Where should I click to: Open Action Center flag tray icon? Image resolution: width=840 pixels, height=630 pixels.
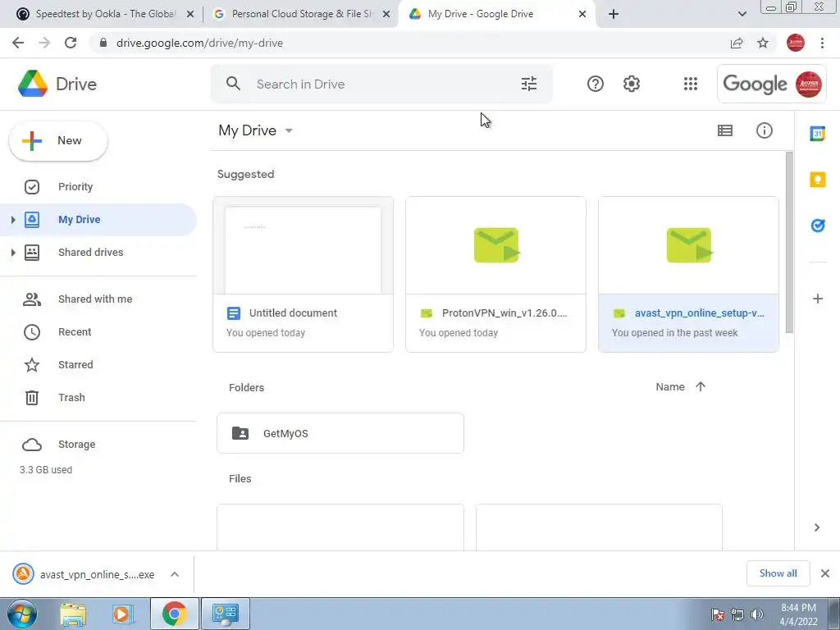click(718, 614)
